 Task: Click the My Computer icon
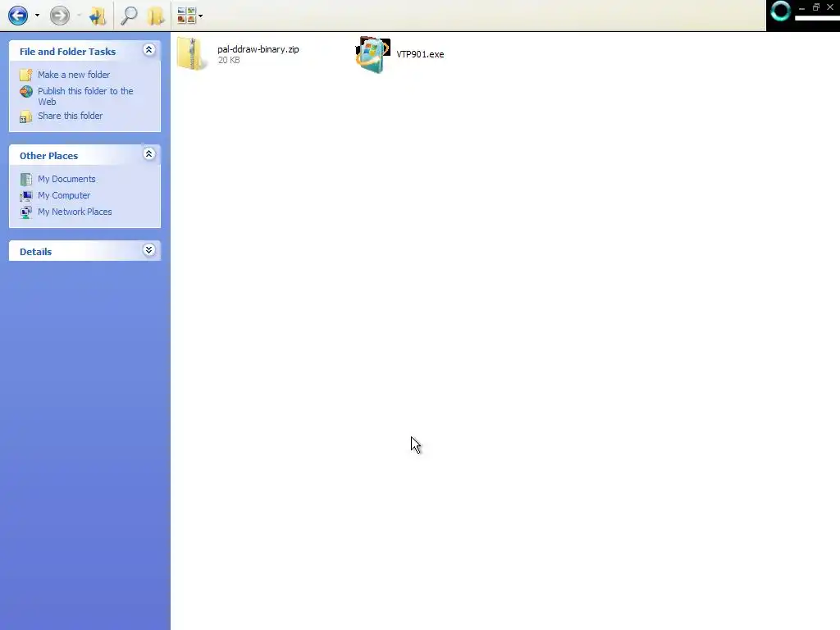pos(25,195)
